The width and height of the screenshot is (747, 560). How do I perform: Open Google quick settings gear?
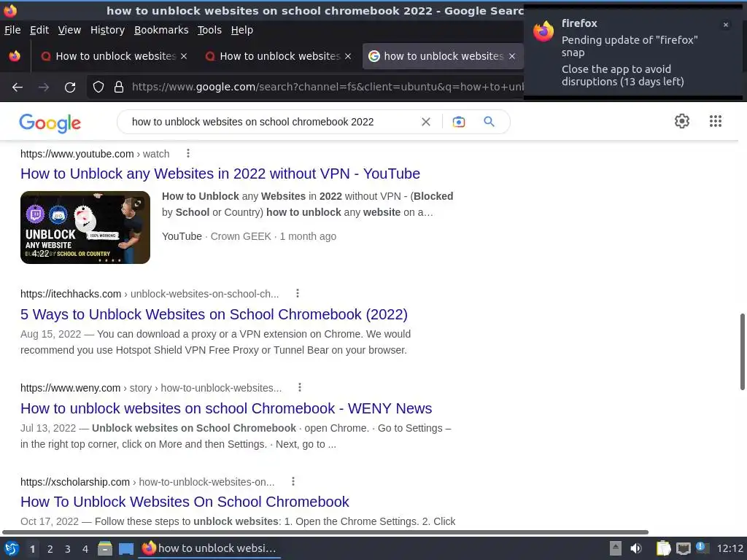682,121
